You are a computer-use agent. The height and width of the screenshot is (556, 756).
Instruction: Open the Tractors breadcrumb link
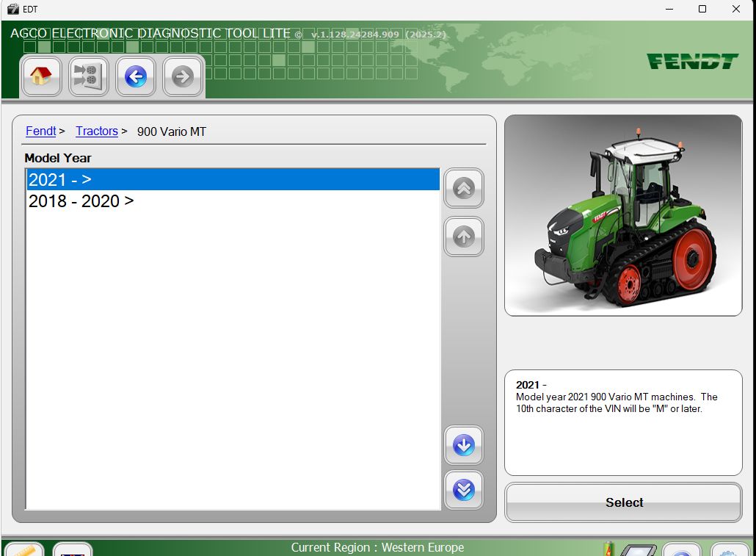[97, 131]
